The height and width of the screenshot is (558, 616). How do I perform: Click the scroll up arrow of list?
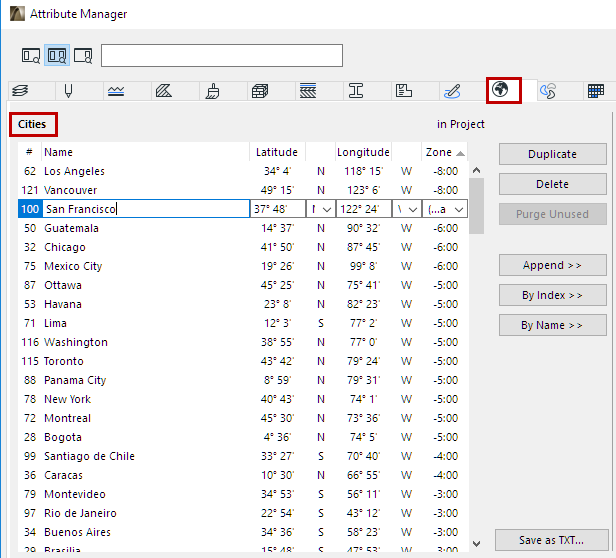click(477, 170)
